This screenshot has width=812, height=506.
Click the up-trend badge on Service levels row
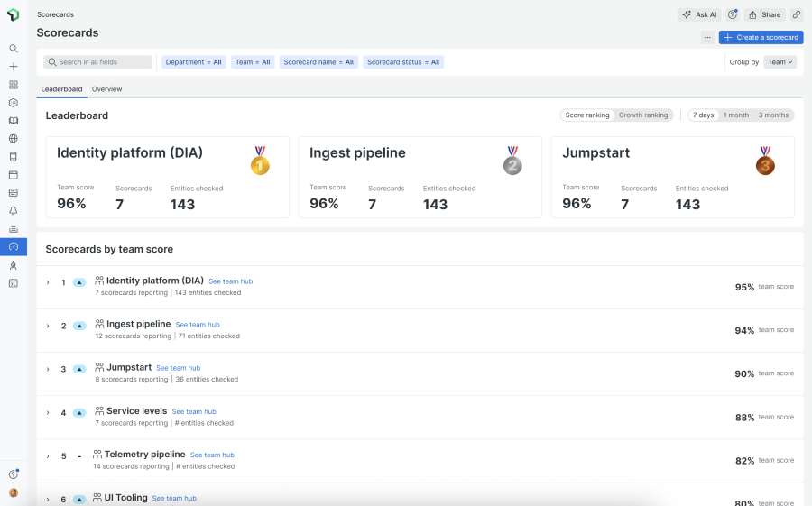(79, 413)
